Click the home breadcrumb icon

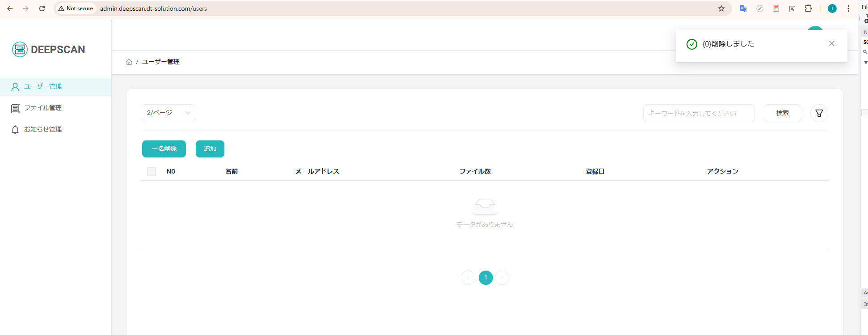(129, 62)
